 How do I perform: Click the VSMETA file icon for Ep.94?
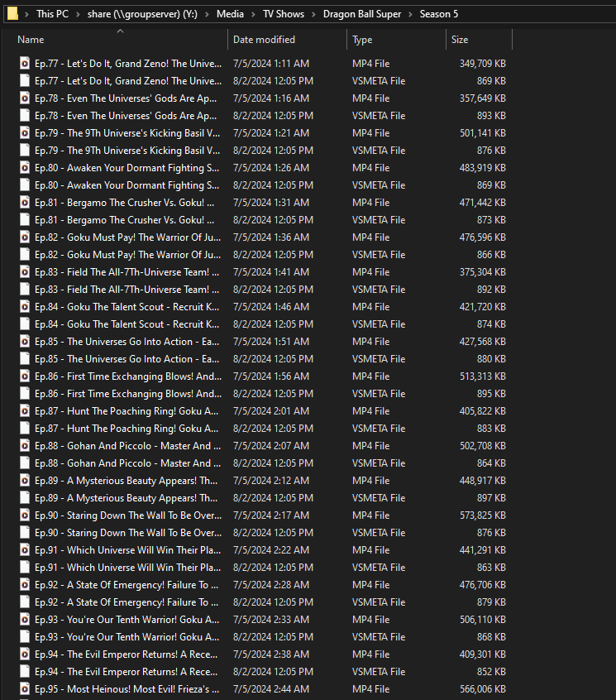pos(25,672)
